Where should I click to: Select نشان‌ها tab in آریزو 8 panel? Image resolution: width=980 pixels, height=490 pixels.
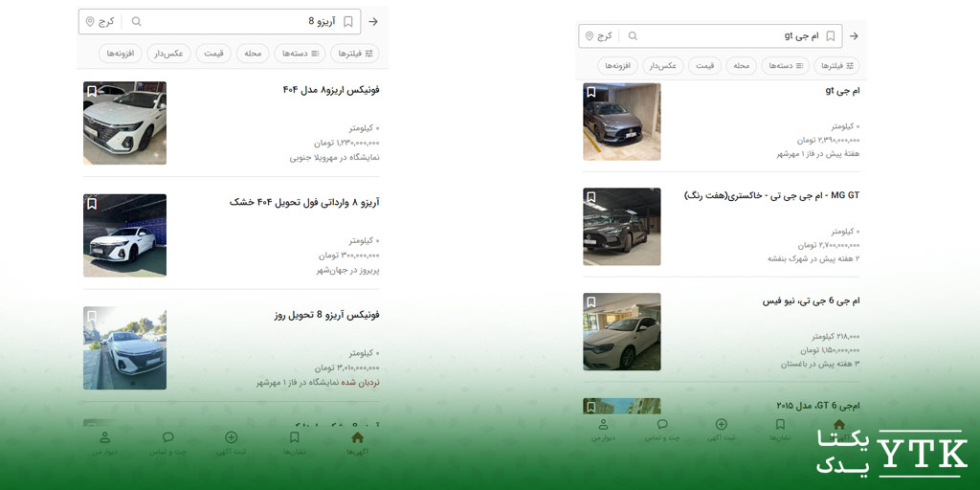pyautogui.click(x=295, y=444)
